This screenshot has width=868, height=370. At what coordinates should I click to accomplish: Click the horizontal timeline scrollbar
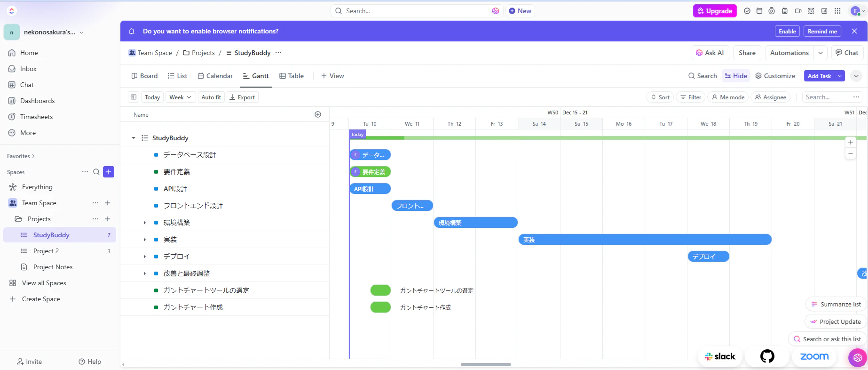[486, 364]
